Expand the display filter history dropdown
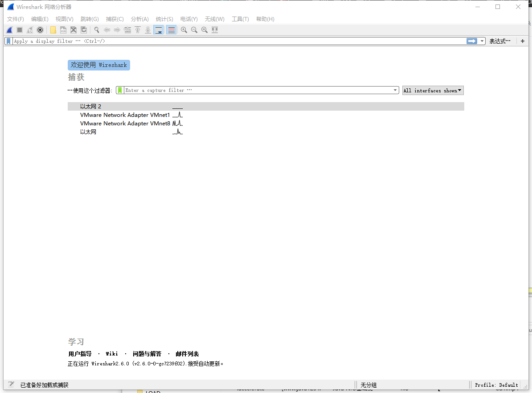Viewport: 532px width, 393px height. [482, 41]
